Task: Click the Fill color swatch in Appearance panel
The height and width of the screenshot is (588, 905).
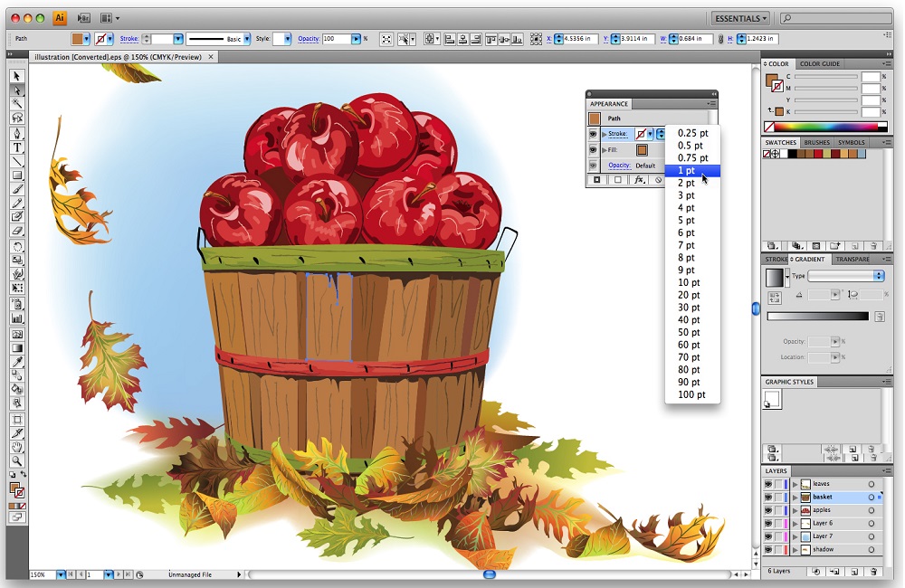Action: click(642, 150)
